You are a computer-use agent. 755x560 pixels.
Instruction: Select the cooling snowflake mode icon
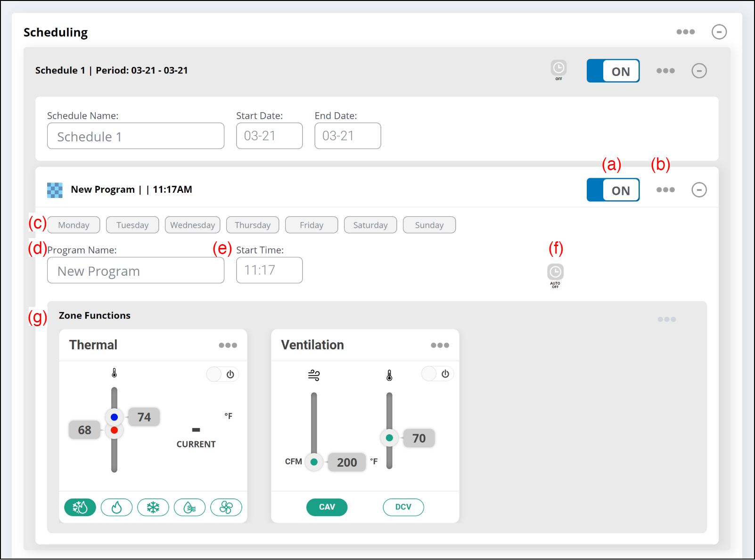pos(153,507)
